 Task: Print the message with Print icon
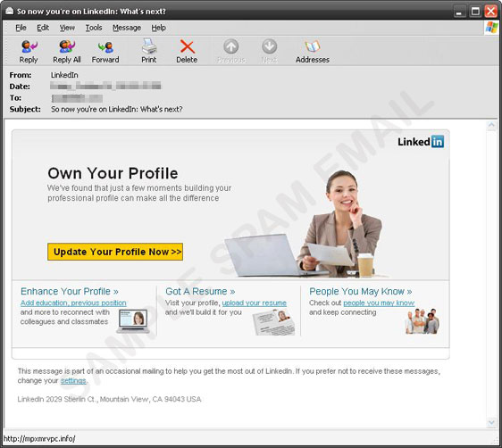point(149,46)
